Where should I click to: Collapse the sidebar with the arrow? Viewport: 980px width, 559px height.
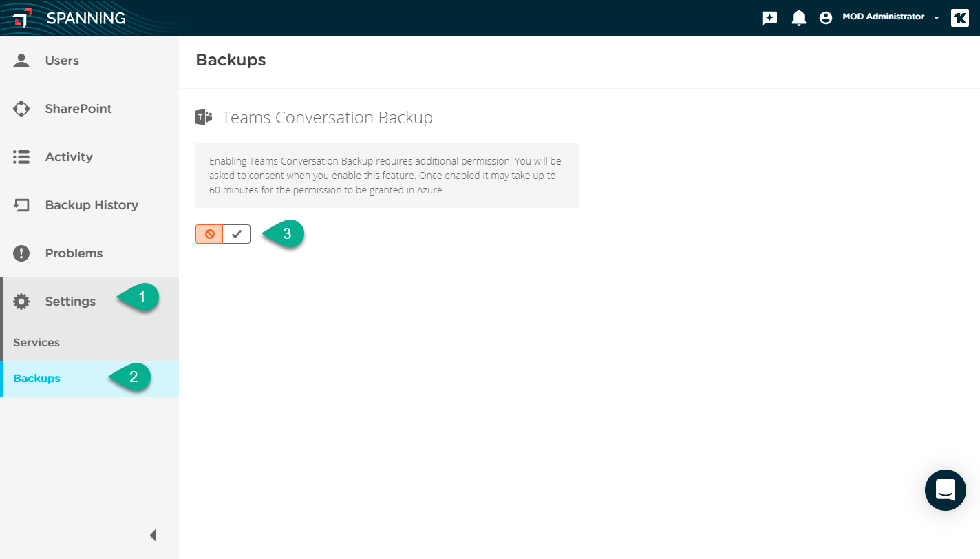153,535
